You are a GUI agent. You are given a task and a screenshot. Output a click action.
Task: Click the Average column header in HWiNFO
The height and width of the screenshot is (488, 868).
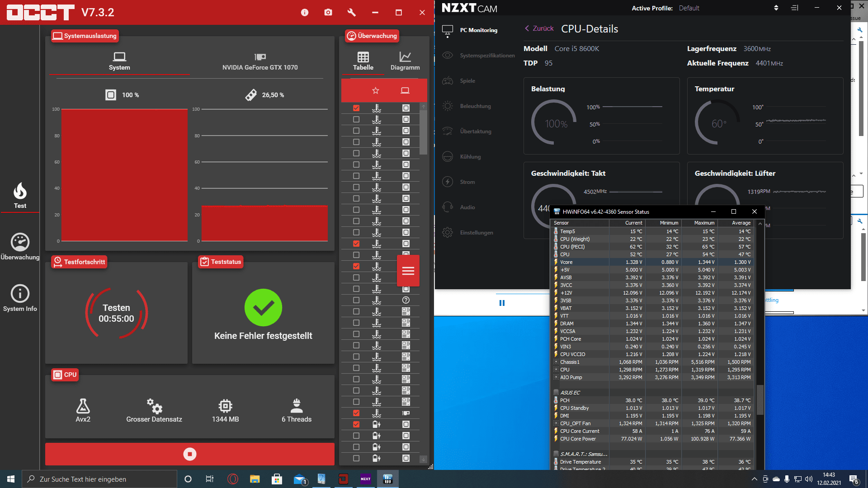(736, 223)
